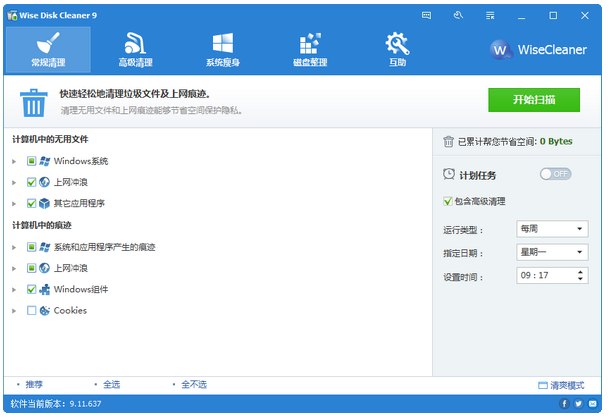Open the menu list icon in title bar
This screenshot has height=418, width=612.
point(489,16)
